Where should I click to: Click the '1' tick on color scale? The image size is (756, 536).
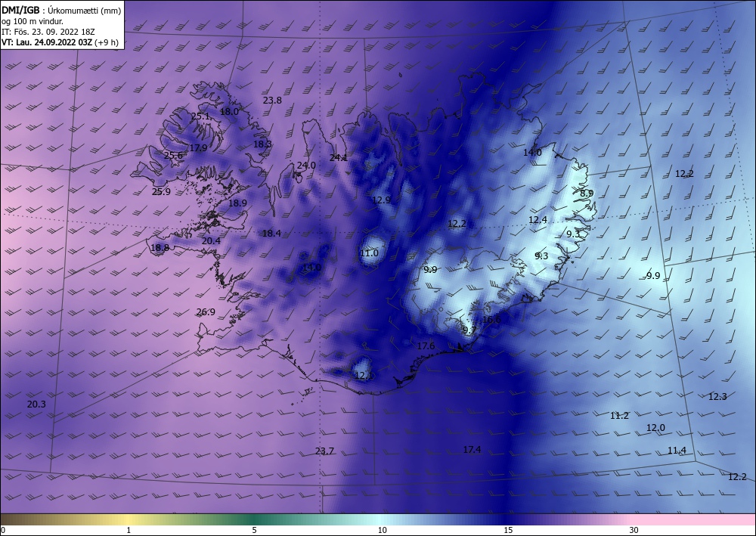click(x=129, y=530)
